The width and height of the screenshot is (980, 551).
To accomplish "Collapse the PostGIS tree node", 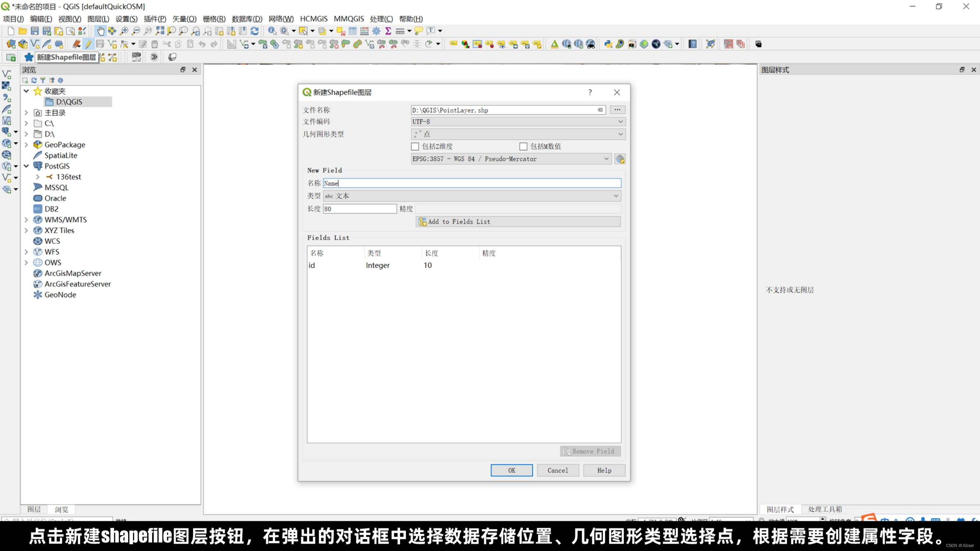I will click(x=26, y=166).
